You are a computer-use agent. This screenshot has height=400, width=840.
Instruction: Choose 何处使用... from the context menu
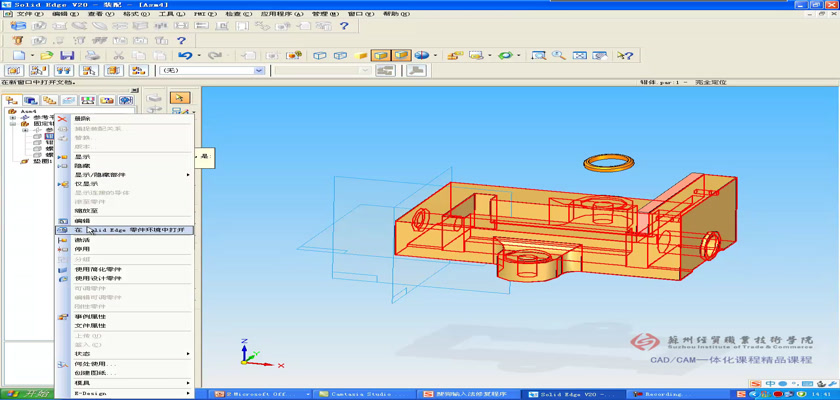tap(125, 364)
